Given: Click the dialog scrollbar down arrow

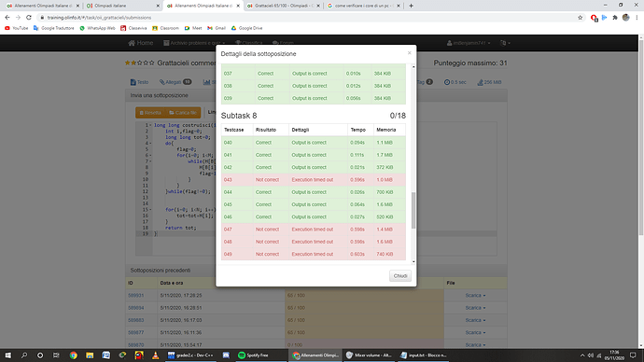Looking at the screenshot, I should click(x=413, y=261).
